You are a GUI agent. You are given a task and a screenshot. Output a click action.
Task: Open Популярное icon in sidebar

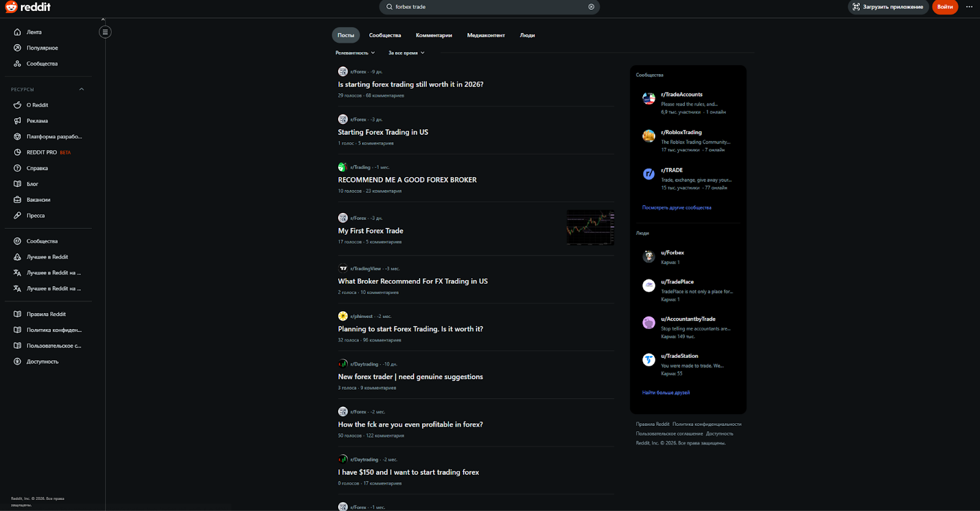coord(18,48)
